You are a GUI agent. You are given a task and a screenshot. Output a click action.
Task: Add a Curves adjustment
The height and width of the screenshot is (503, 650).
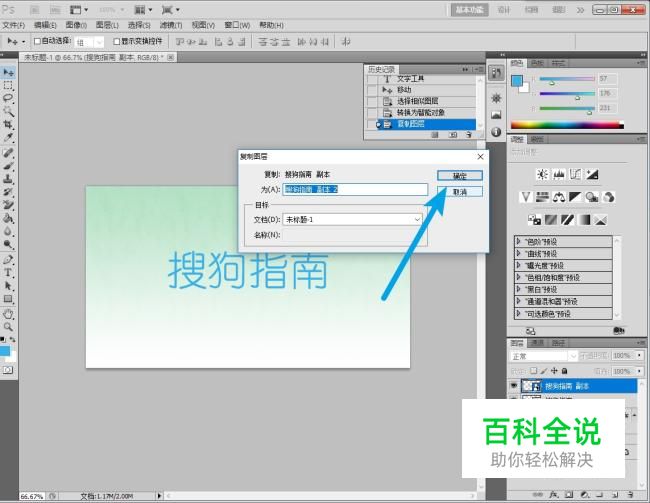tap(575, 175)
